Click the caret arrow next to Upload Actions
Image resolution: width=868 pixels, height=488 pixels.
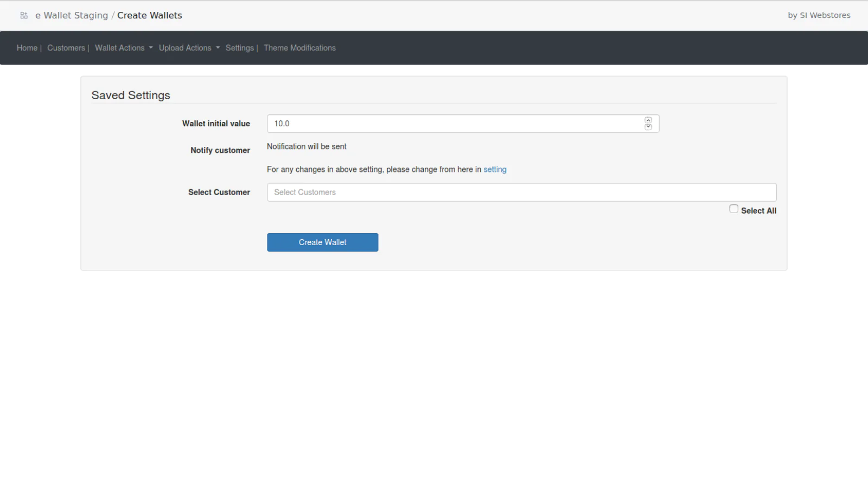coord(218,48)
